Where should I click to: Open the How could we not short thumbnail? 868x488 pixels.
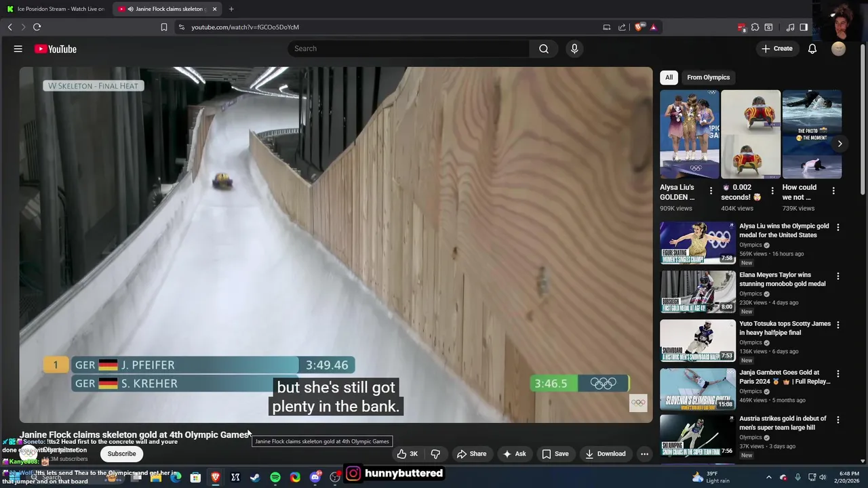[812, 134]
